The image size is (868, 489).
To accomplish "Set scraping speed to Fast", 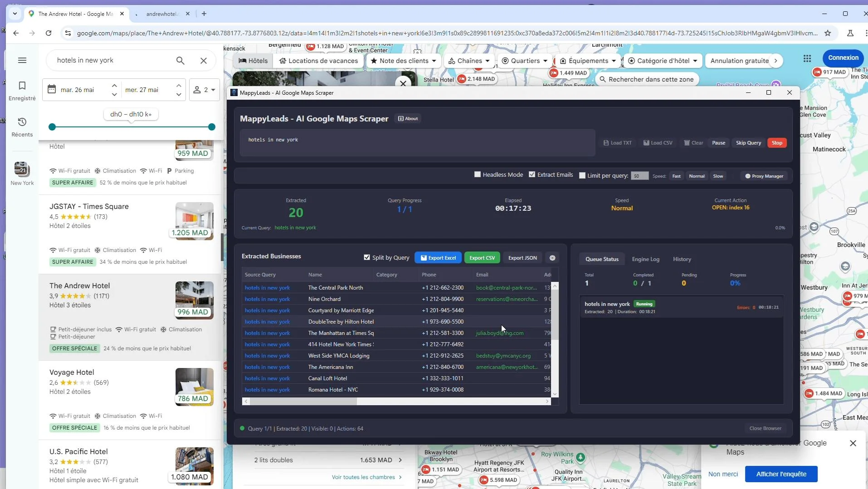I will click(x=676, y=176).
